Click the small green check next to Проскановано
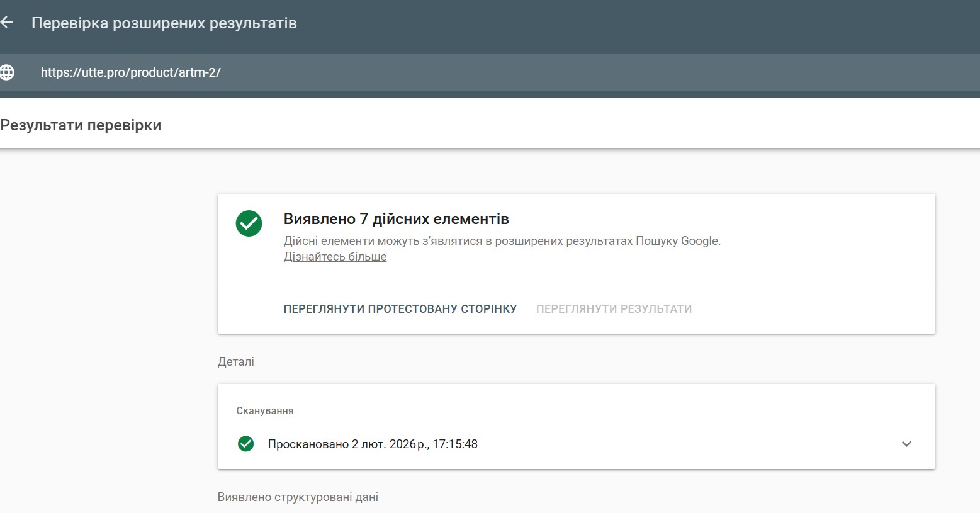The height and width of the screenshot is (513, 980). tap(245, 444)
